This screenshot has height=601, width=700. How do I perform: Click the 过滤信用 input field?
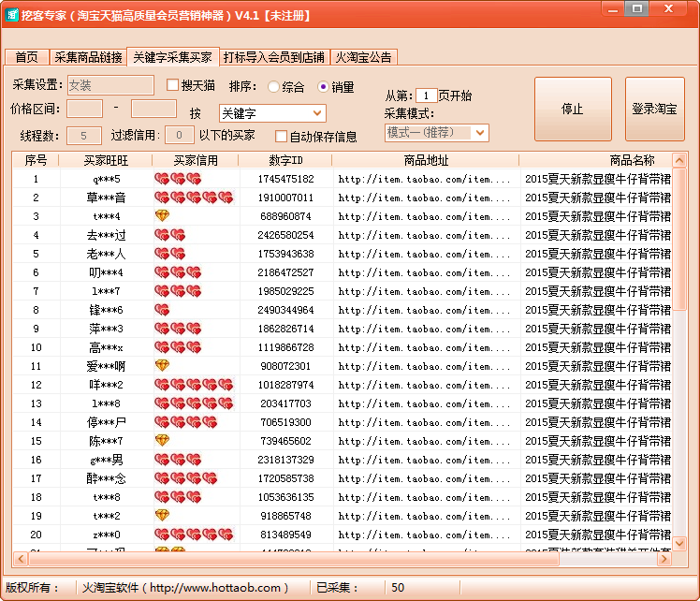[x=179, y=135]
